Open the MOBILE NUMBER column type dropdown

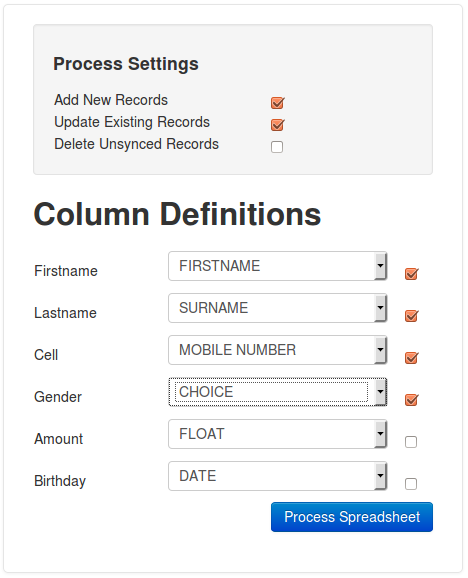(x=277, y=350)
